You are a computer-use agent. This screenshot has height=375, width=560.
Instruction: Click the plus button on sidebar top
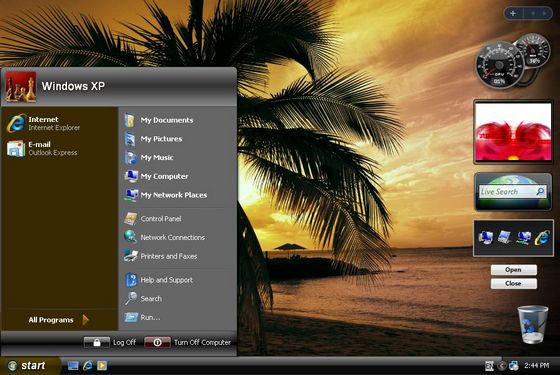pos(513,13)
